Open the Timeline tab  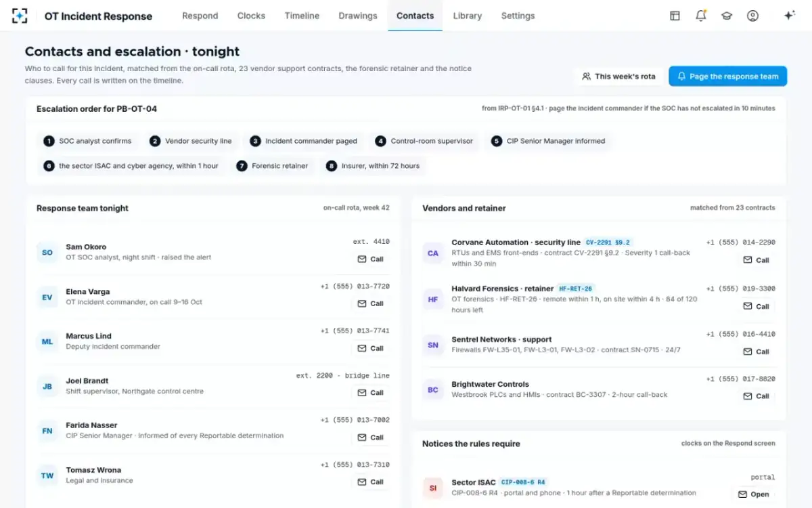pyautogui.click(x=302, y=16)
